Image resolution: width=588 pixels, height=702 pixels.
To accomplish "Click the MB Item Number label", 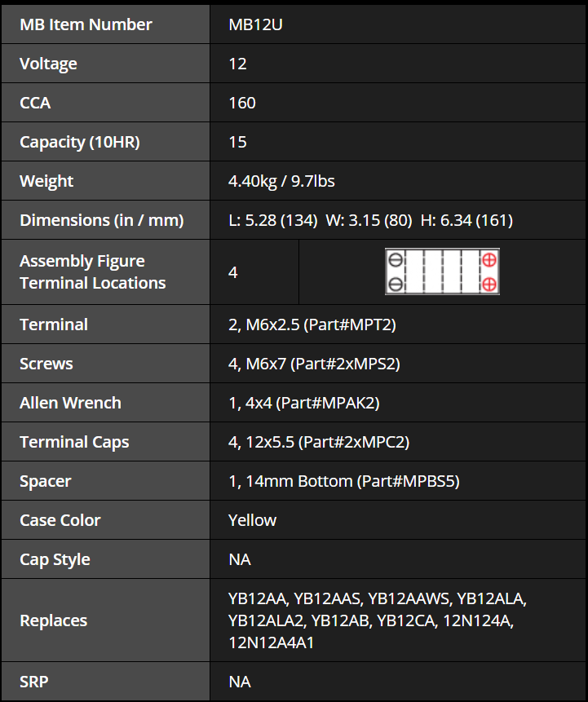I will pos(86,24).
